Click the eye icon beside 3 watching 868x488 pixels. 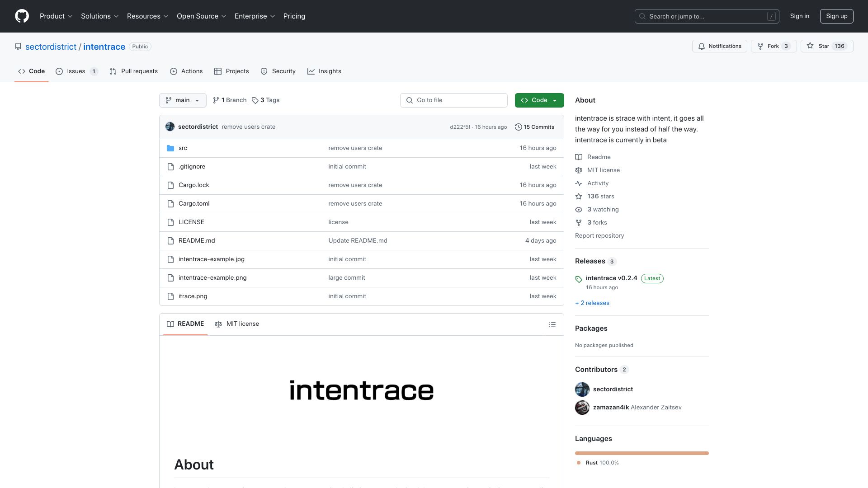point(579,210)
